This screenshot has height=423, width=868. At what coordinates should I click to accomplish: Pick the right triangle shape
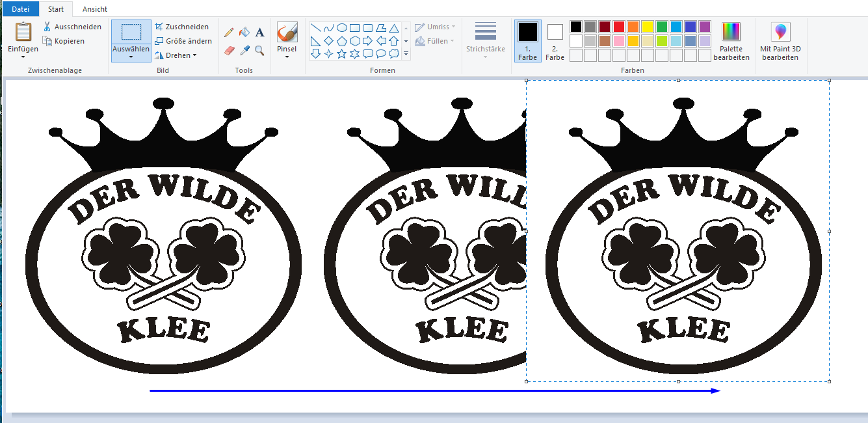click(316, 41)
